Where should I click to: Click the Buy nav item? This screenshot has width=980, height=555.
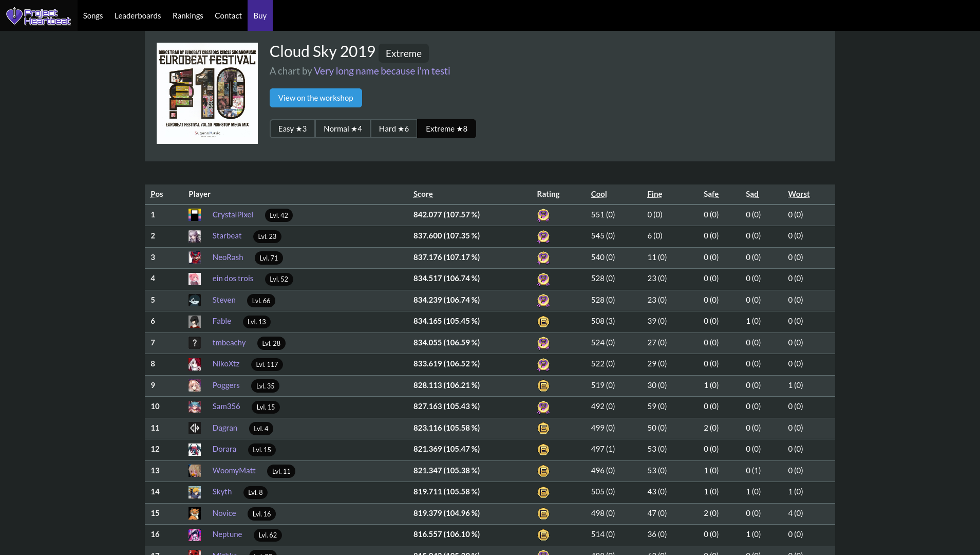(x=260, y=15)
